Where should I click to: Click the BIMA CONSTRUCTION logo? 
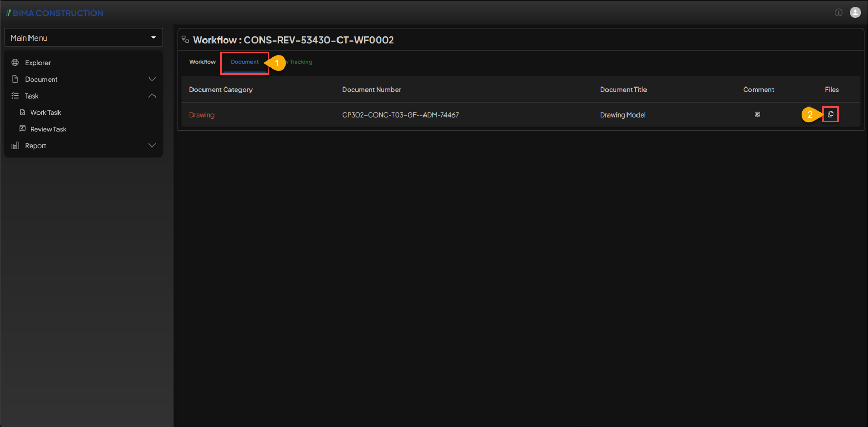(x=55, y=13)
